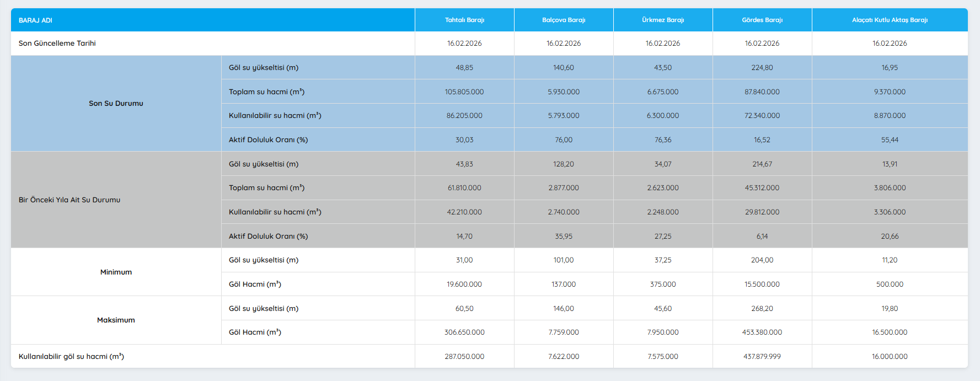The image size is (980, 381).
Task: Select the 453.380.000 maximum volume cell
Action: tap(762, 332)
